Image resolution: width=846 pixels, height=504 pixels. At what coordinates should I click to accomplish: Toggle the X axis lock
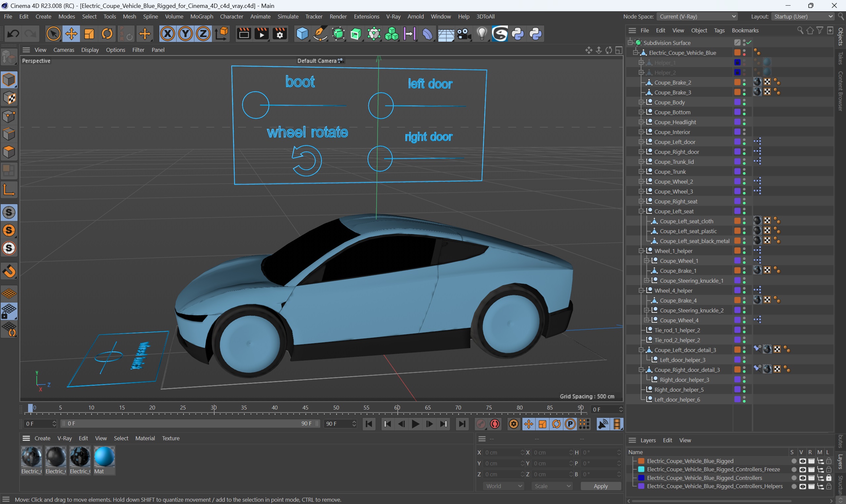(167, 34)
